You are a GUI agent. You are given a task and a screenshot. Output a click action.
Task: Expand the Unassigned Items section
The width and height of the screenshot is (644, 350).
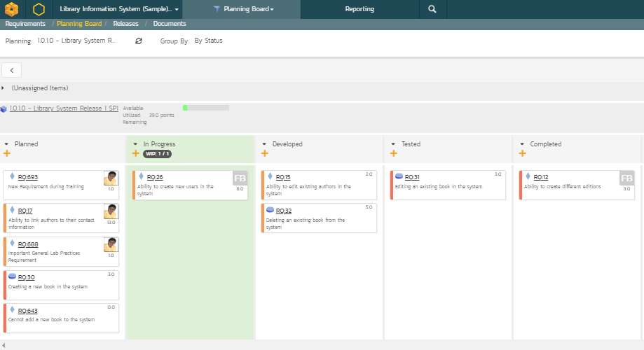click(4, 88)
